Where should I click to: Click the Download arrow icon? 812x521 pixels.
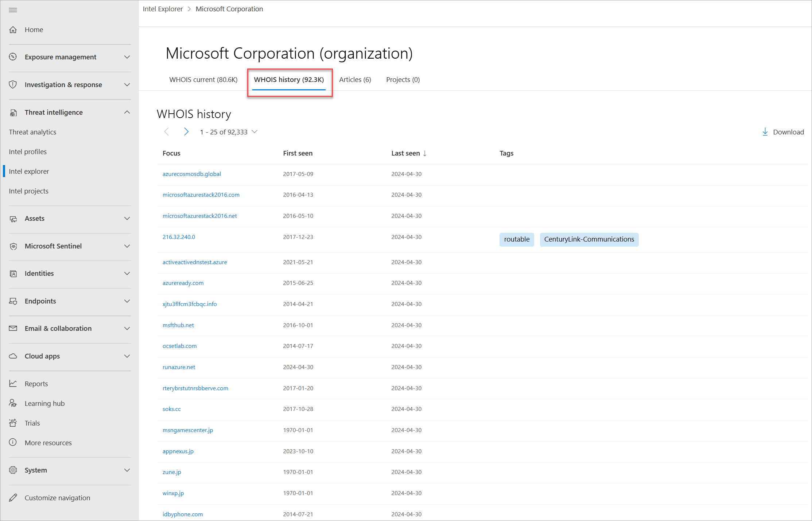click(765, 132)
